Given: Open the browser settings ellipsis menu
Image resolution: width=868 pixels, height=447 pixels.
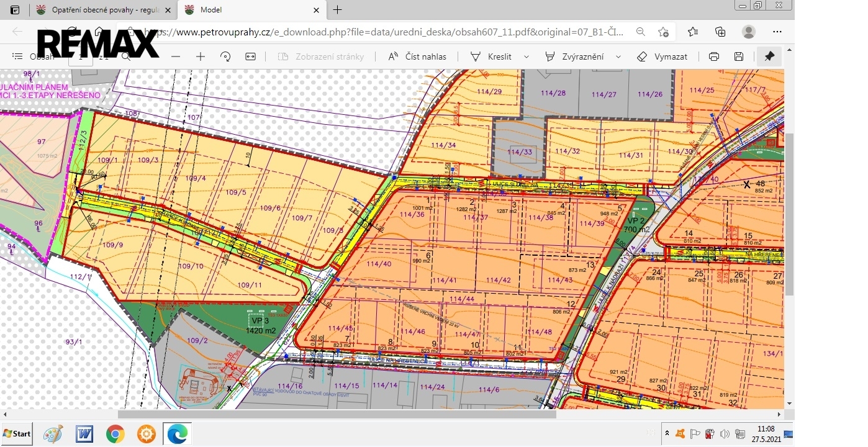Looking at the screenshot, I should point(777,32).
